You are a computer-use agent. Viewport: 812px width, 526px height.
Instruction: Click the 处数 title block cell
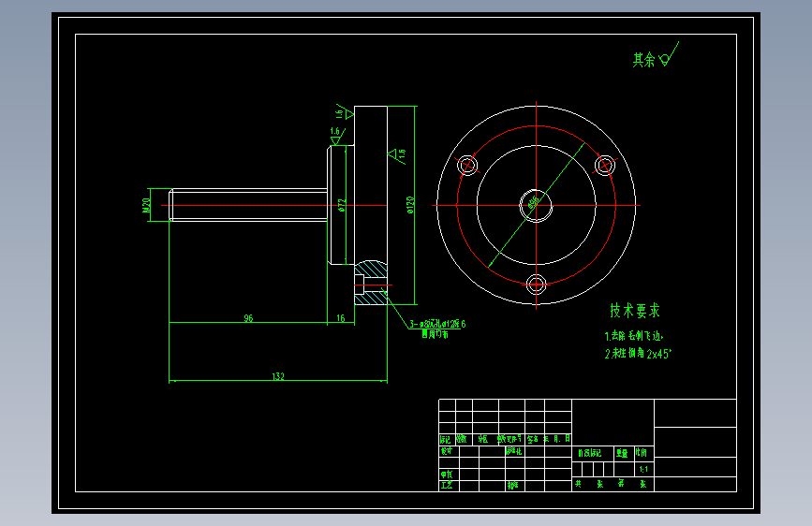click(x=462, y=439)
